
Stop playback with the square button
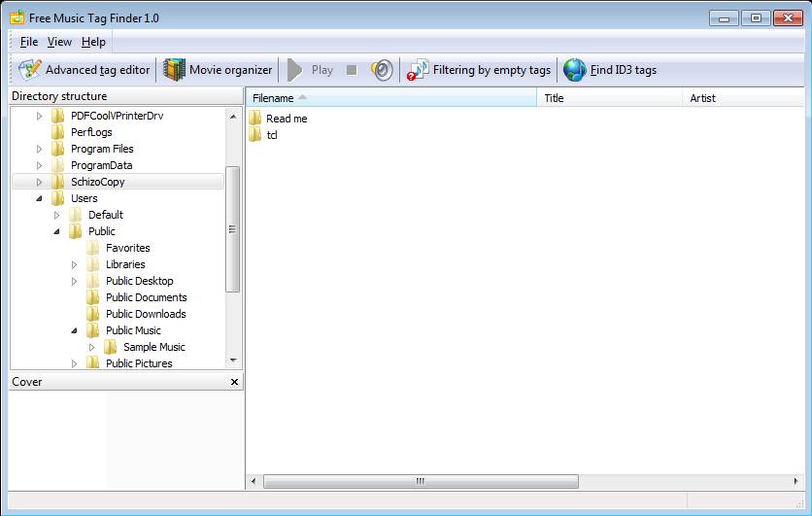pos(352,70)
